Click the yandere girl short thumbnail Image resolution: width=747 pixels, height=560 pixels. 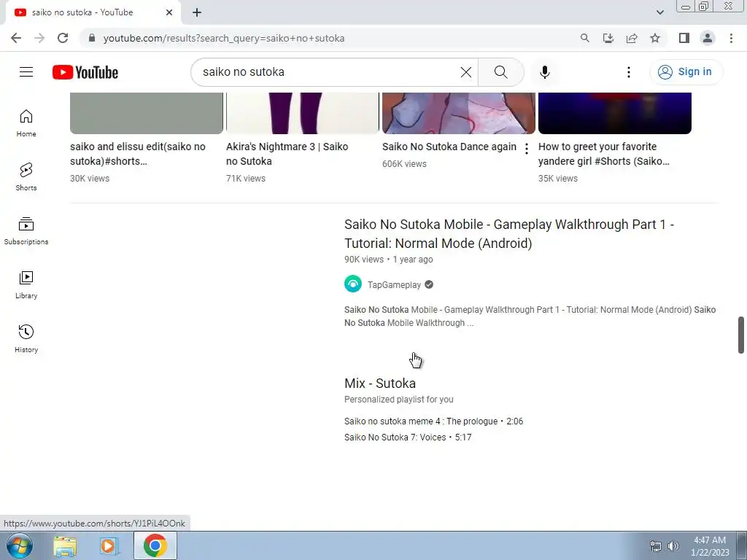pos(614,113)
